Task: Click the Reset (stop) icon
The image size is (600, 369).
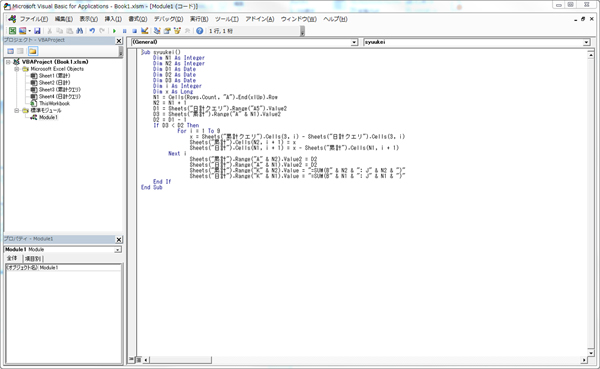Action: 134,31
